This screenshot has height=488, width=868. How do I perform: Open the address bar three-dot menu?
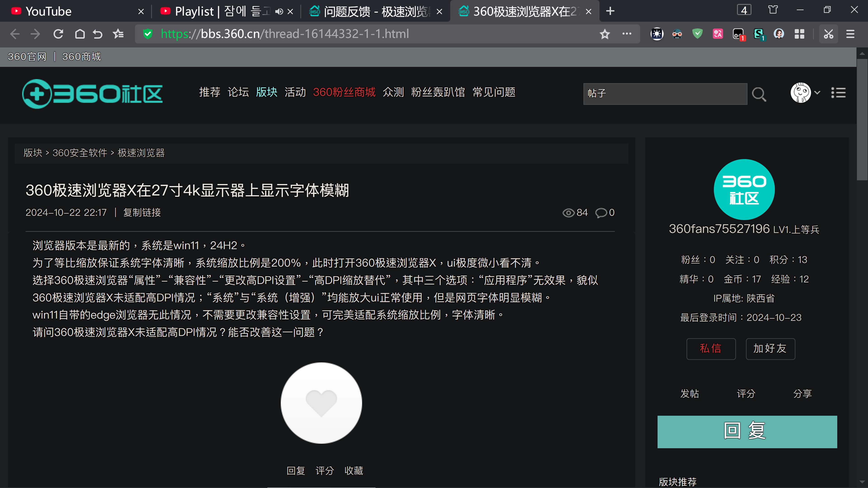click(x=627, y=34)
